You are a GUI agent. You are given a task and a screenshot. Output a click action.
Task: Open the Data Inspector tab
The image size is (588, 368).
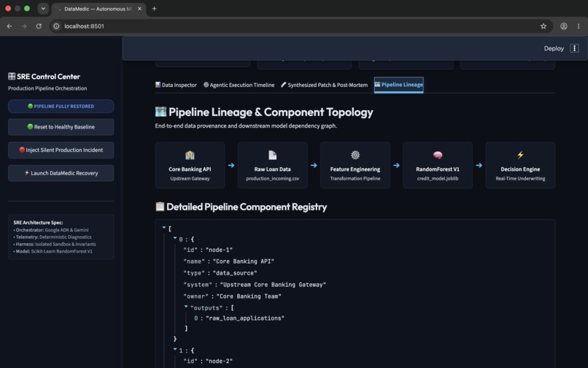click(x=176, y=85)
